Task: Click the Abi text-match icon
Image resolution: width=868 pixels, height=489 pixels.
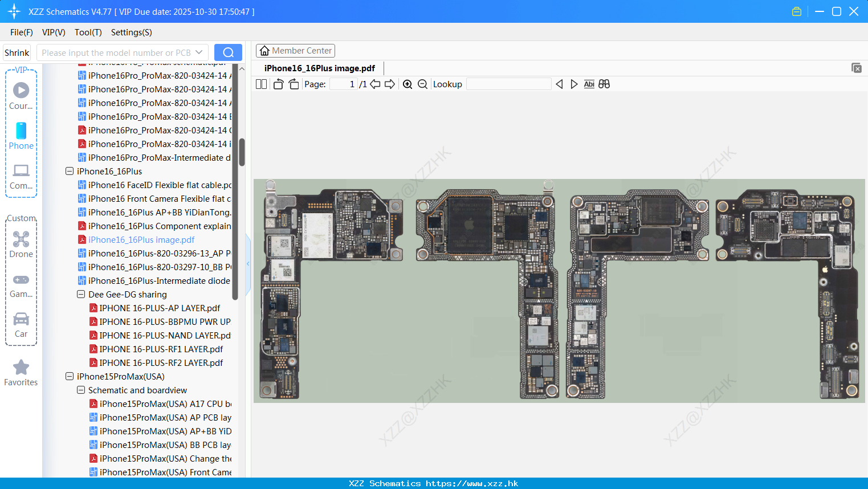Action: click(x=589, y=84)
